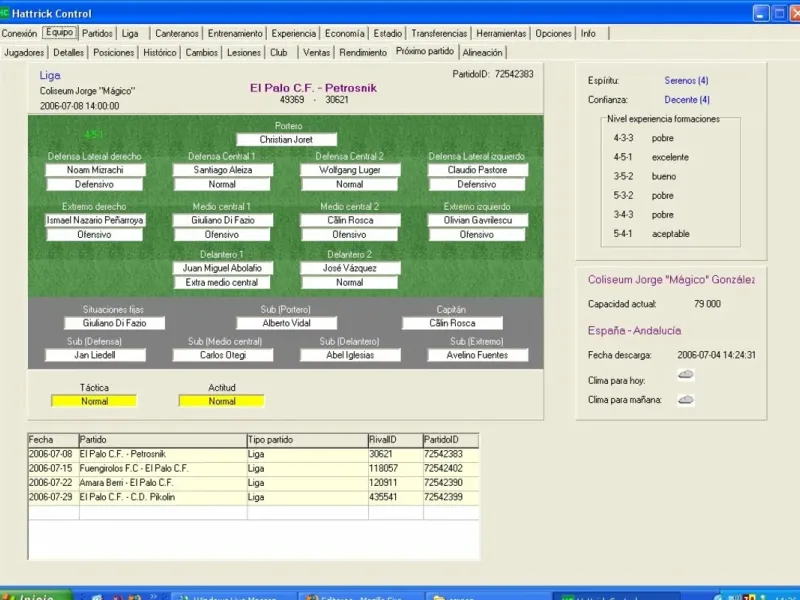Click the PartidoID column header

click(x=451, y=440)
